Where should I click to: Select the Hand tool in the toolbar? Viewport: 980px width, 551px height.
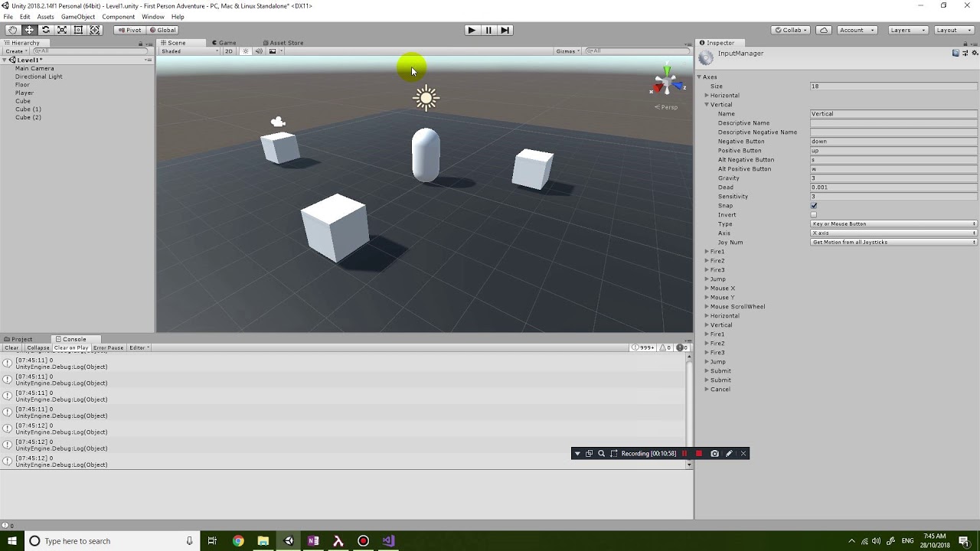click(13, 30)
